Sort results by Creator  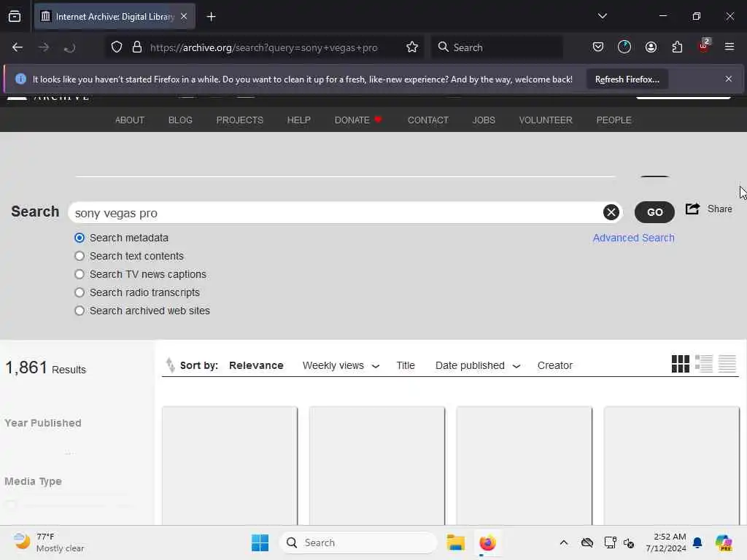coord(555,365)
